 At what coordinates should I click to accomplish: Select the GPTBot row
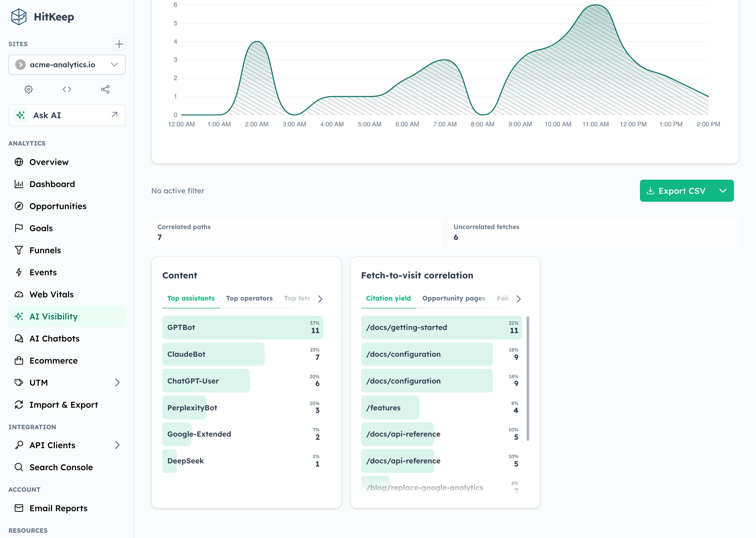(x=243, y=327)
